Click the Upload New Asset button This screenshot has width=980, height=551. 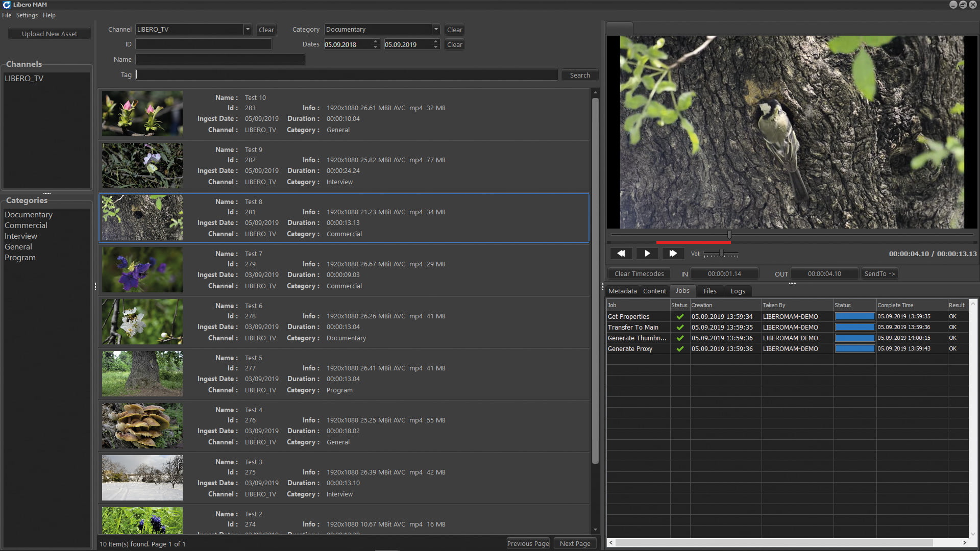(50, 34)
